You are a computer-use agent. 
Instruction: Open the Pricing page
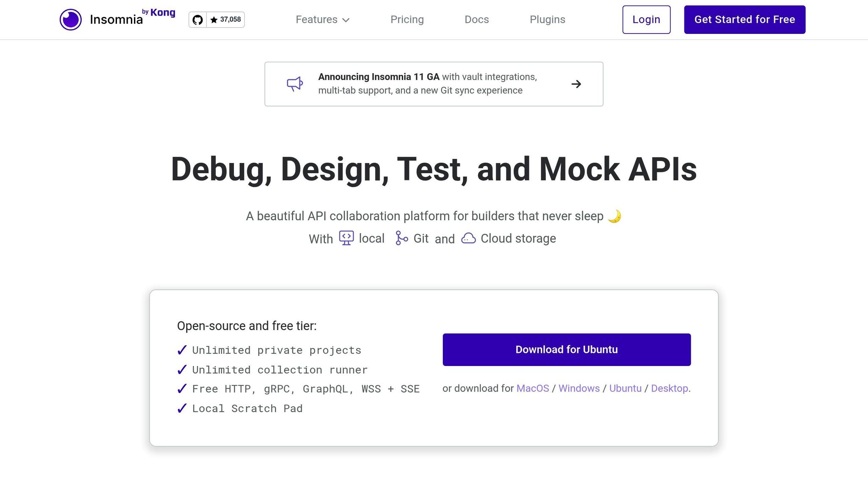tap(407, 19)
